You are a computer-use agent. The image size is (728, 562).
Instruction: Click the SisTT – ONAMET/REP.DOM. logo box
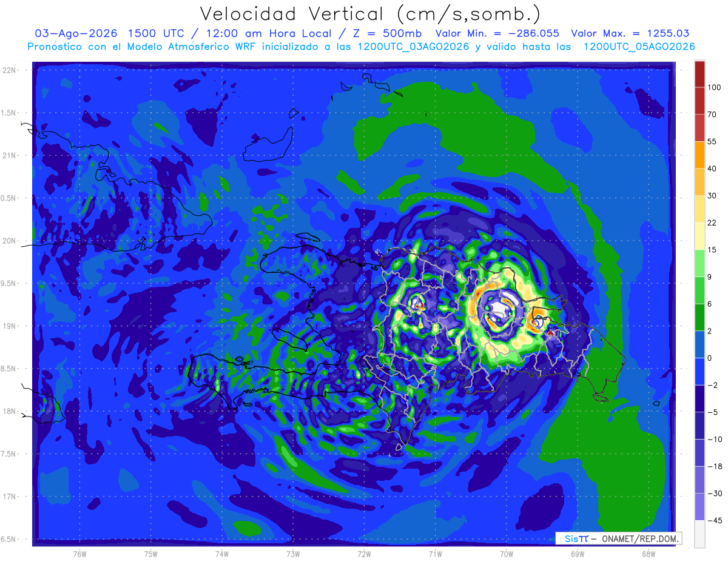[619, 538]
